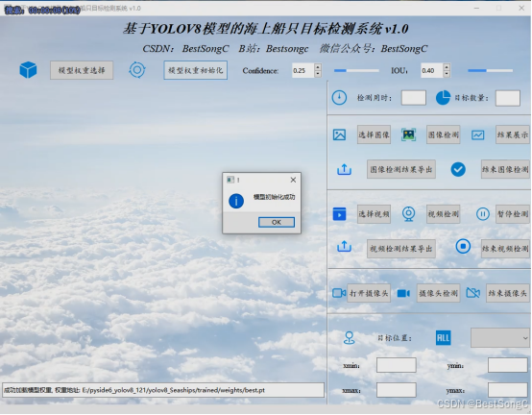Click the weight path status text box
This screenshot has width=532, height=415.
point(163,390)
